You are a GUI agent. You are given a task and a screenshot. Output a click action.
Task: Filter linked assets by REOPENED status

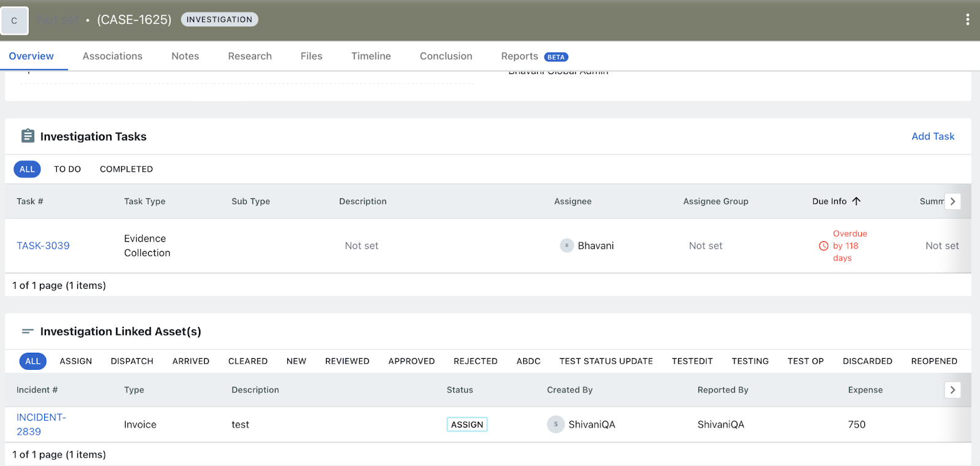[x=934, y=361]
